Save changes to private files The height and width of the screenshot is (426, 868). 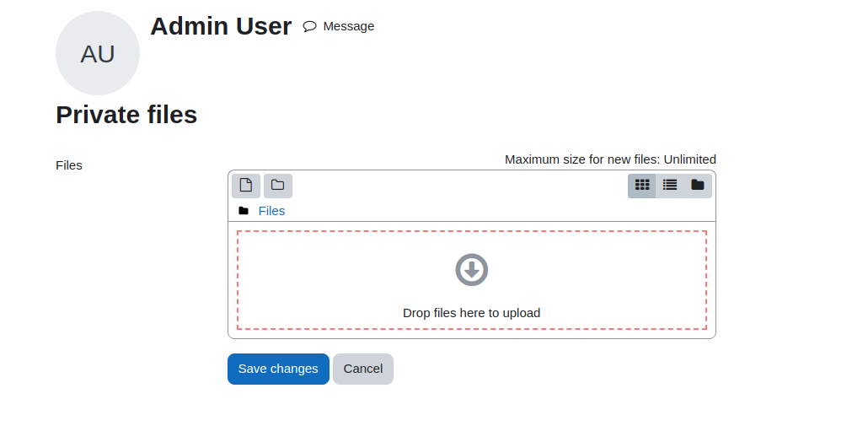pos(278,369)
